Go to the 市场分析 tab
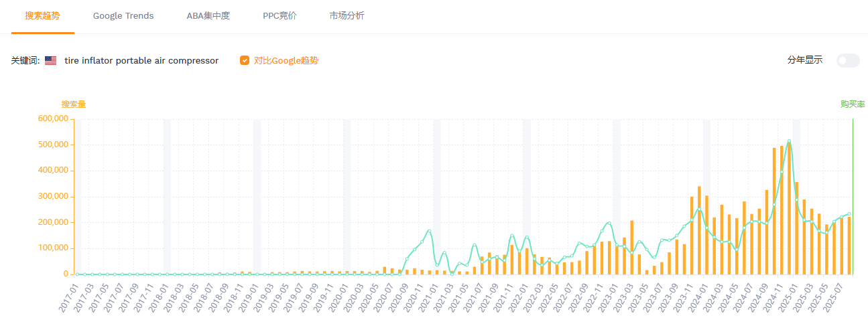Image resolution: width=868 pixels, height=334 pixels. point(347,15)
